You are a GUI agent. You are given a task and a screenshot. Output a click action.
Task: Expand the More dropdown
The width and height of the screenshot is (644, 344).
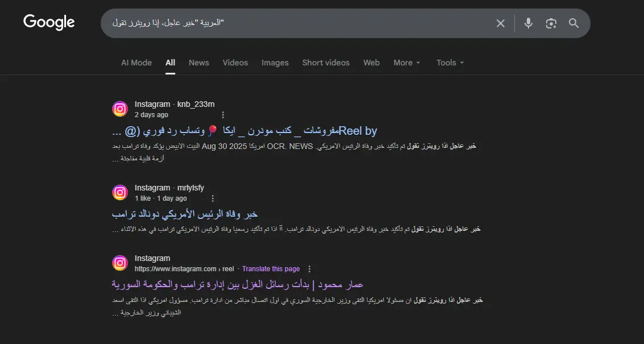click(x=407, y=63)
